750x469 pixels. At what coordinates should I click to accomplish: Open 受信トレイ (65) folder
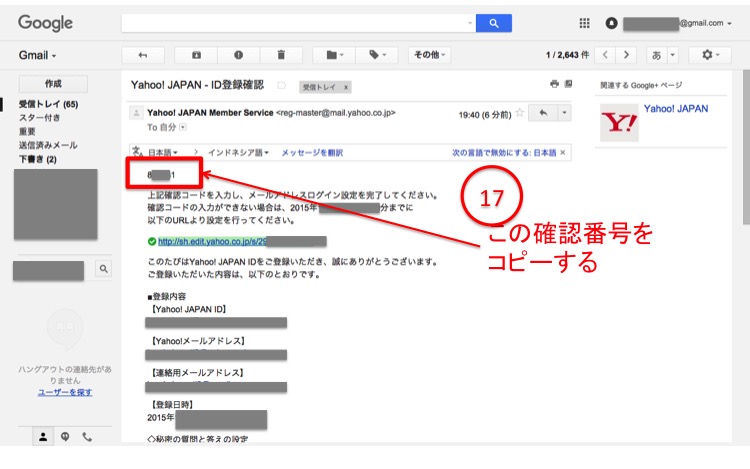tap(48, 104)
